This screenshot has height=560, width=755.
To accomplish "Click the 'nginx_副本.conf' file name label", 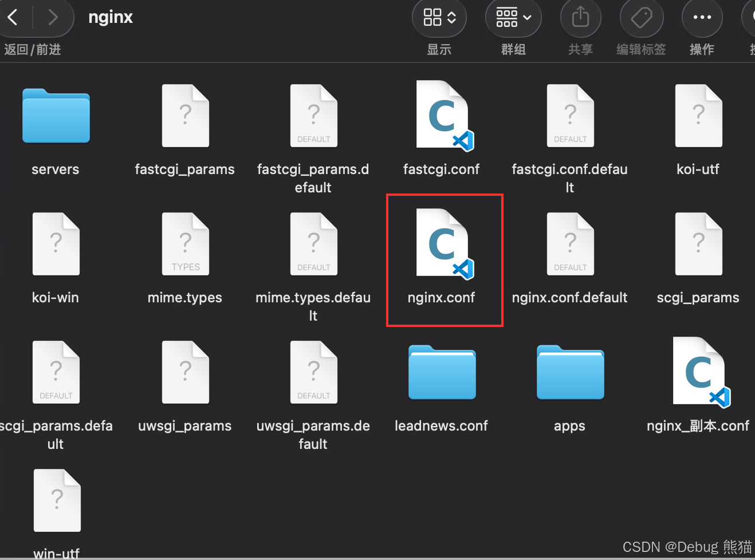I will [x=698, y=426].
